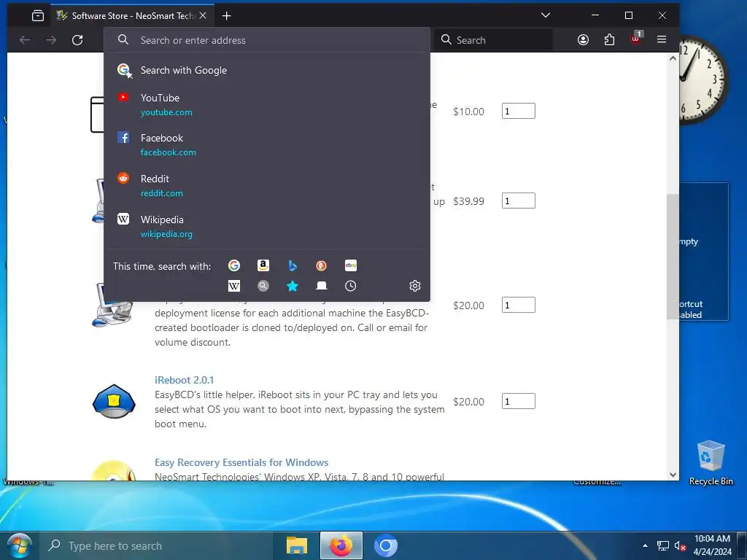Search this time with Amazon icon
747x560 pixels.
click(x=263, y=265)
